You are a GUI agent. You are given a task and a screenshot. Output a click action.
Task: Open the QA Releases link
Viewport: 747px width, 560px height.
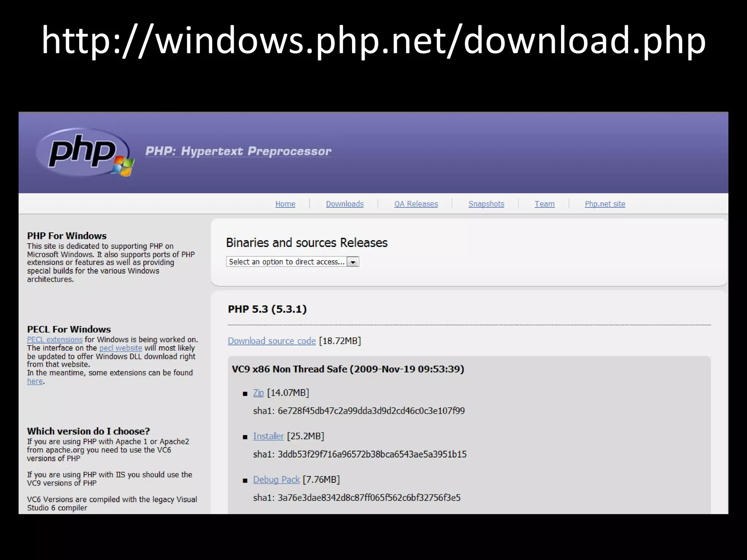416,204
